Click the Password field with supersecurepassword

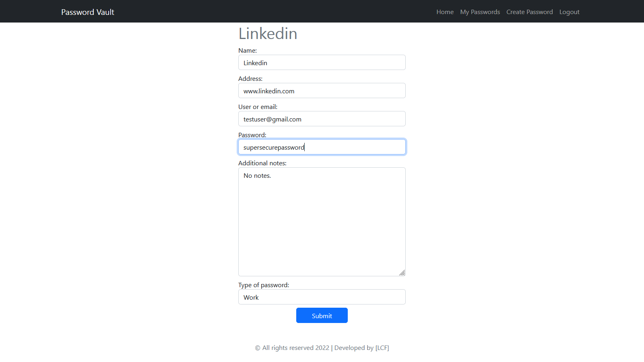pyautogui.click(x=322, y=147)
